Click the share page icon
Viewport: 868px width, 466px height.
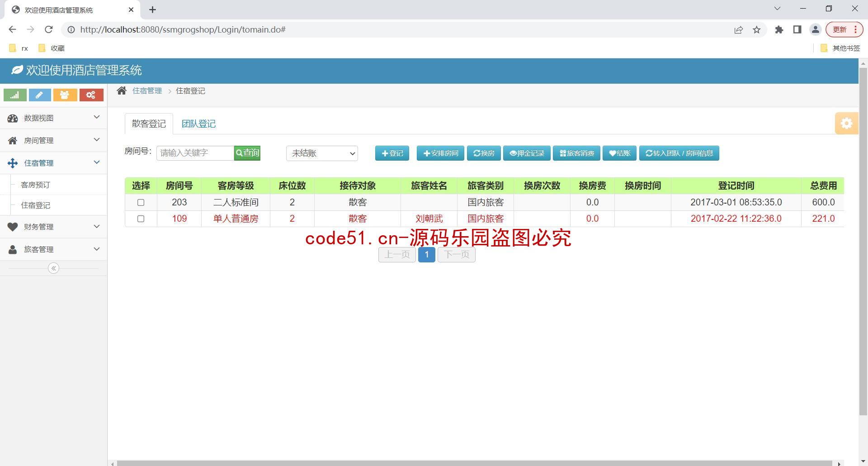coord(739,30)
